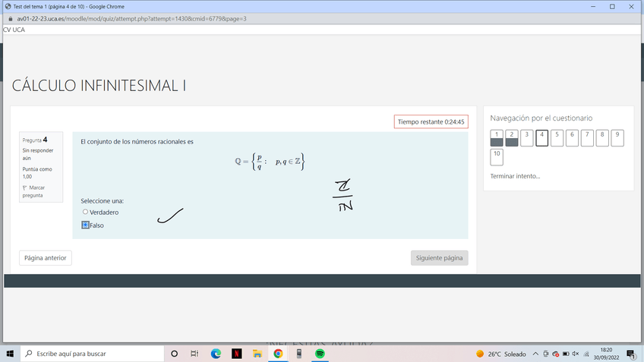Click Página anterior button
644x362 pixels.
45,258
